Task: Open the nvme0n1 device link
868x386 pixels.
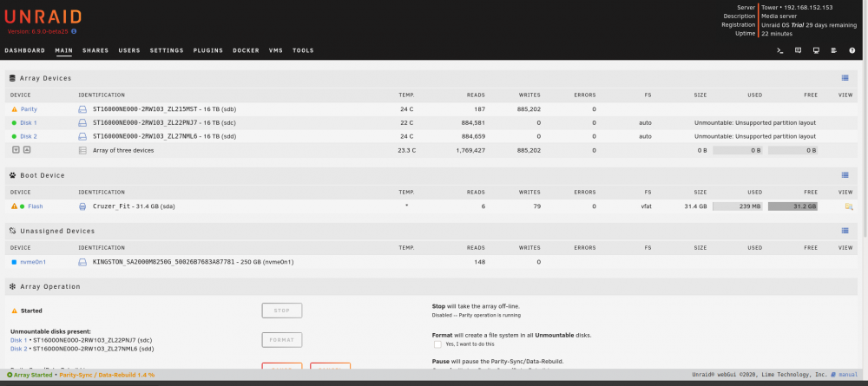Action: (33, 262)
